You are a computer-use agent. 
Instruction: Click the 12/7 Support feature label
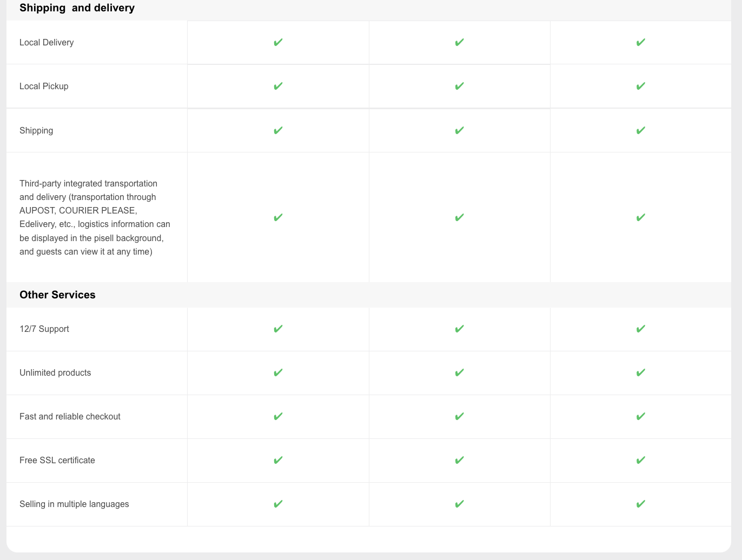pyautogui.click(x=44, y=329)
